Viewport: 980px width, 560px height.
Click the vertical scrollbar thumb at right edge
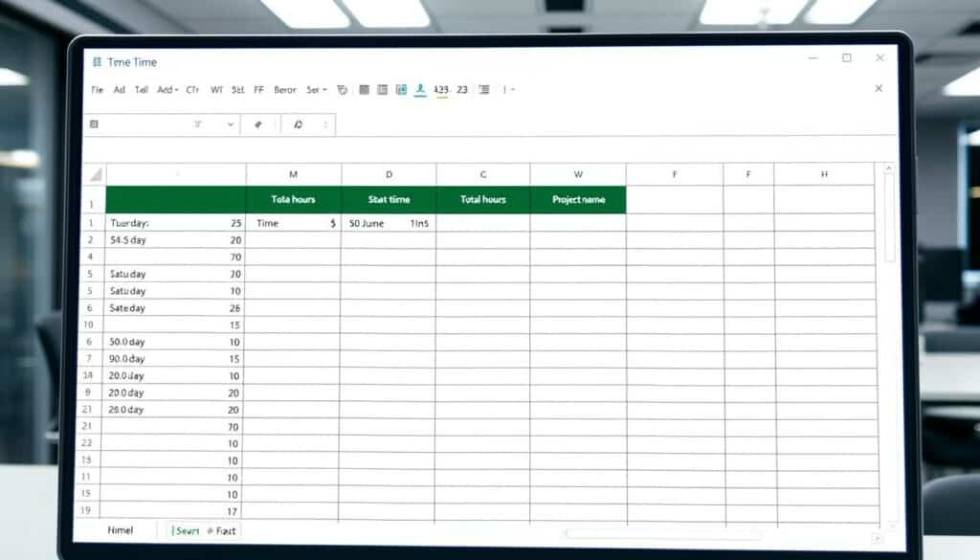889,219
